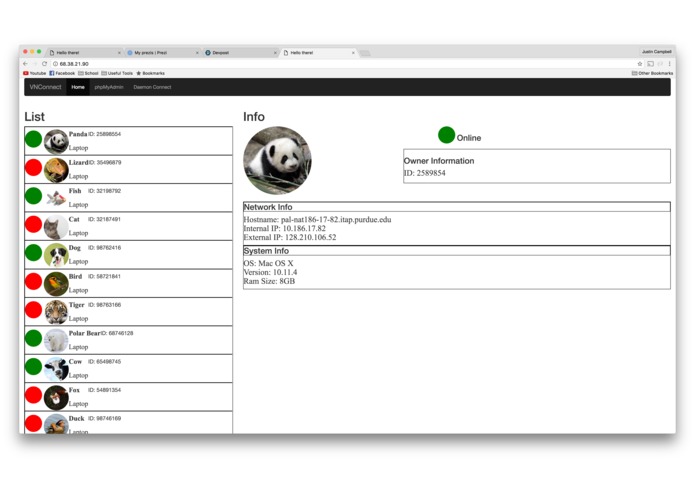
Task: Switch to the first Hello there! tab
Action: point(84,52)
